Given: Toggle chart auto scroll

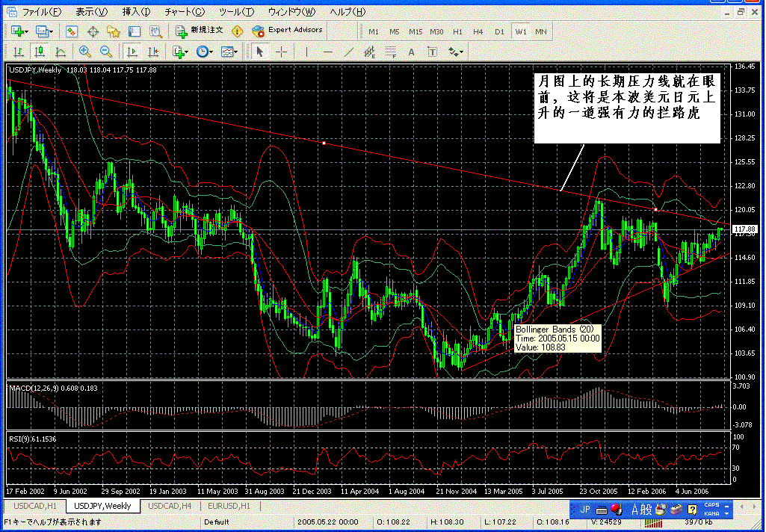Looking at the screenshot, I should pos(132,52).
